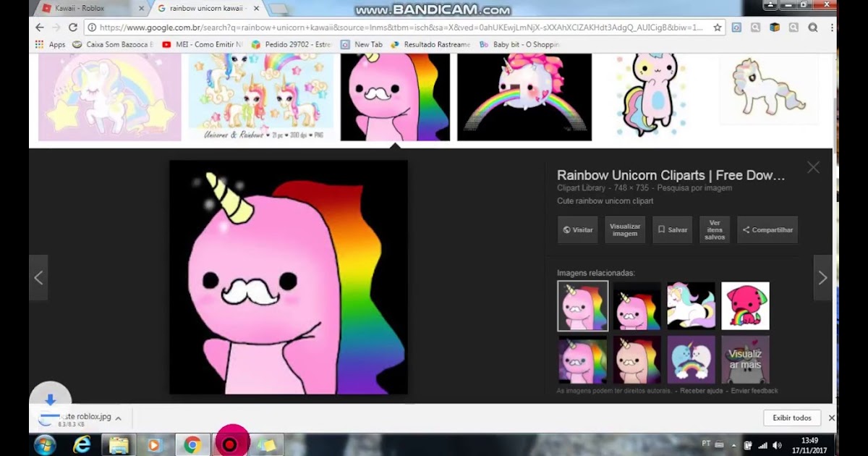Reload the Google Images page
The width and height of the screenshot is (868, 456).
72,28
